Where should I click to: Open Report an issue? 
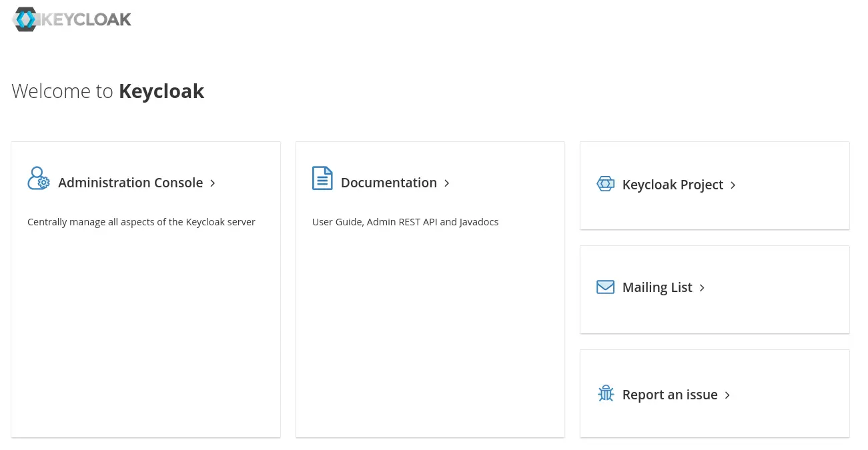point(670,394)
